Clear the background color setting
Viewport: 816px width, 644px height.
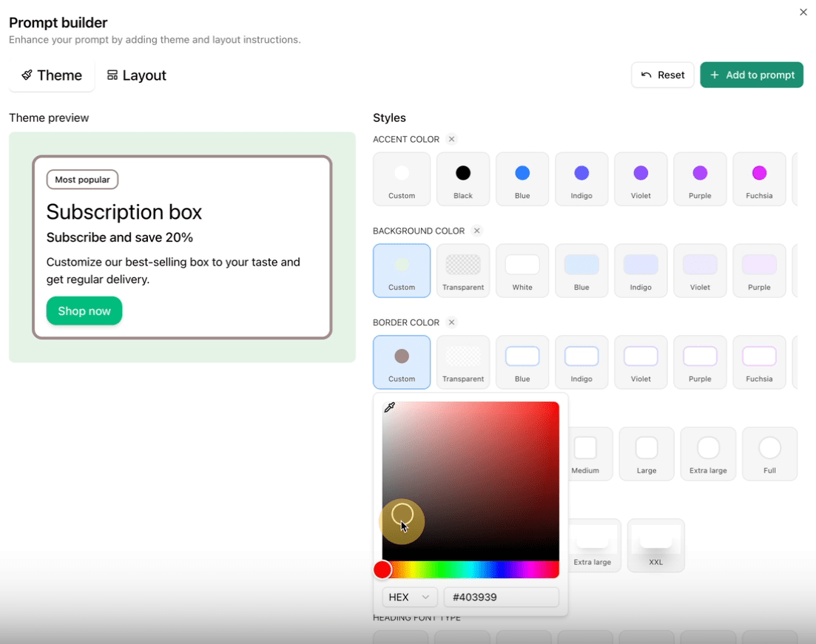tap(477, 231)
